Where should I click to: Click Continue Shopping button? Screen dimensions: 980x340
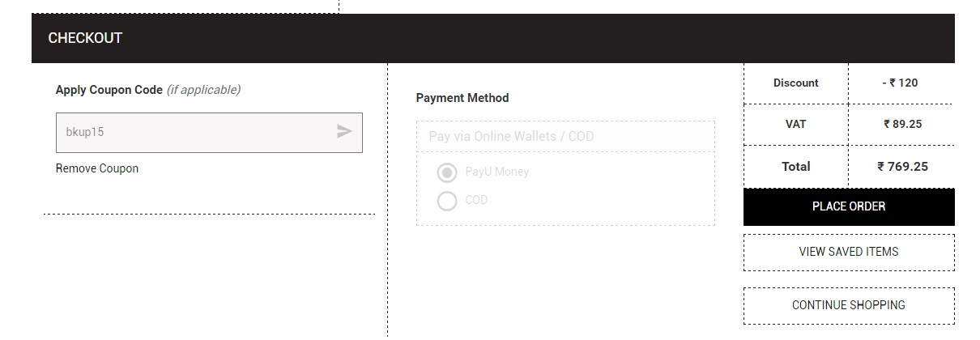[x=849, y=305]
